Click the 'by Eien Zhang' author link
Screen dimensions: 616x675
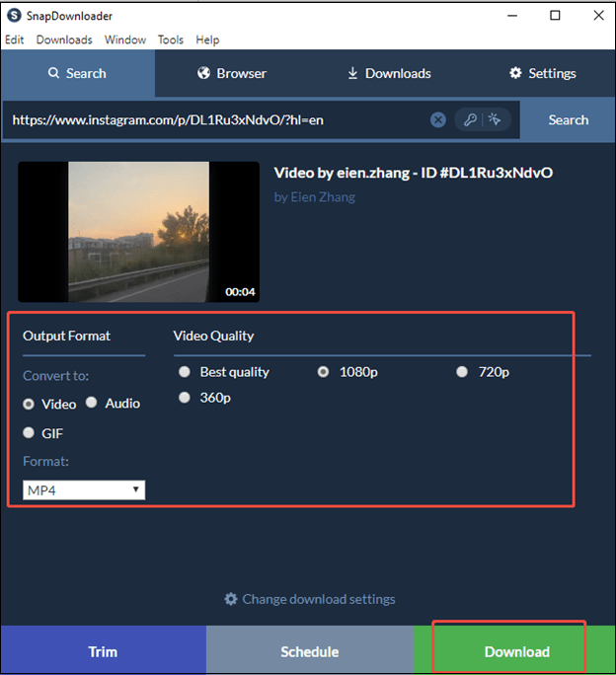coord(315,197)
